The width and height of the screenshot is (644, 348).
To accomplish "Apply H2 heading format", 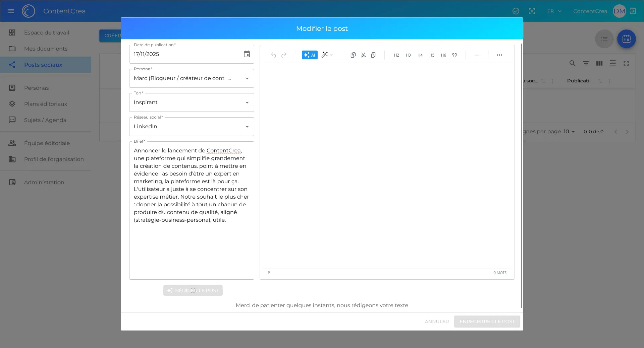I will pyautogui.click(x=396, y=55).
